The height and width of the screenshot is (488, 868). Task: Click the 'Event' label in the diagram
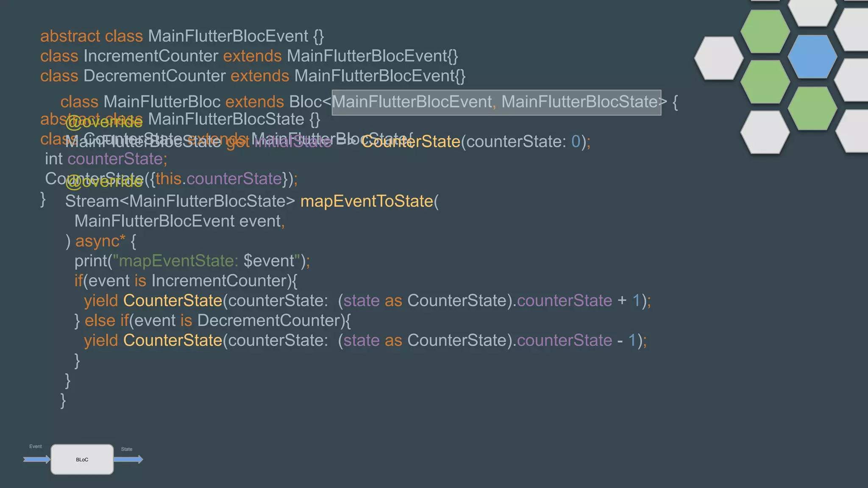(x=36, y=446)
